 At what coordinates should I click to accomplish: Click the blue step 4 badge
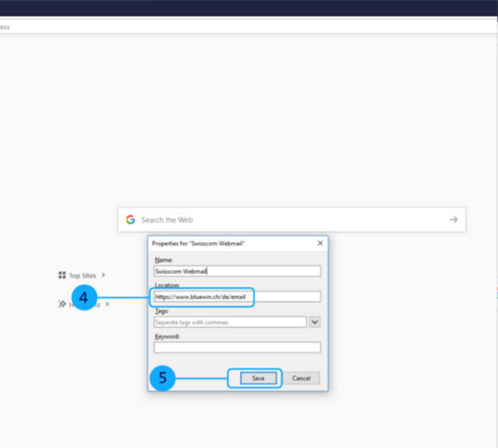point(84,298)
